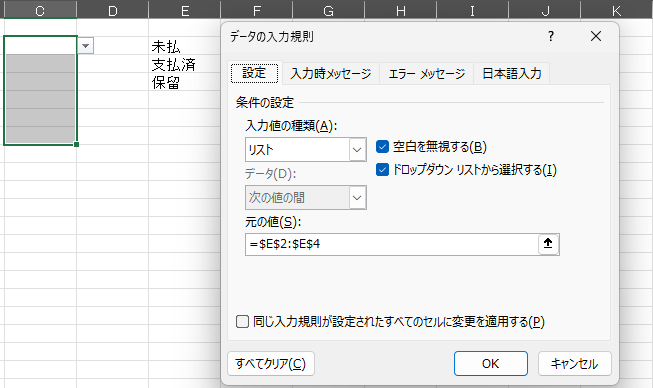Click the 元の値 input field with =$E$2:$E$4
This screenshot has width=653, height=388.
[x=391, y=244]
